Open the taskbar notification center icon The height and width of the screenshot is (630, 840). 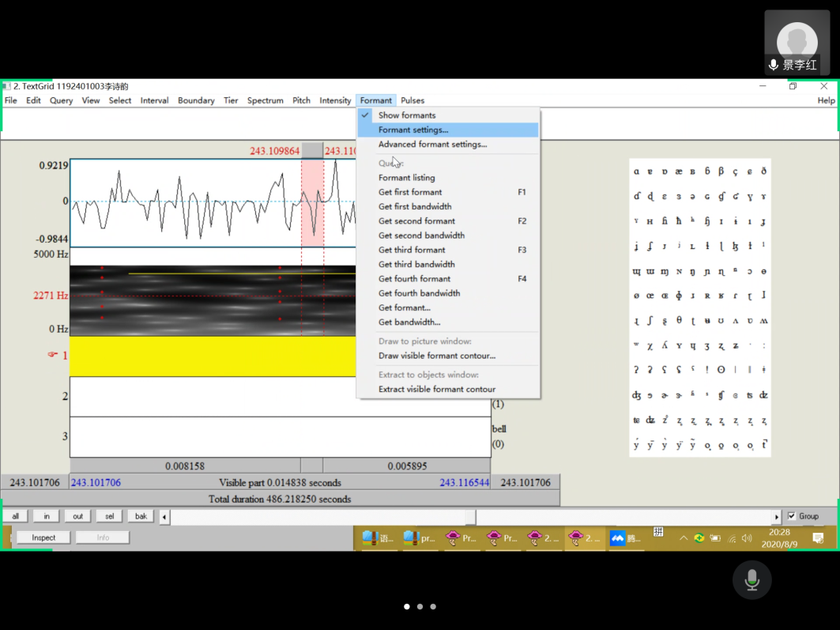818,538
